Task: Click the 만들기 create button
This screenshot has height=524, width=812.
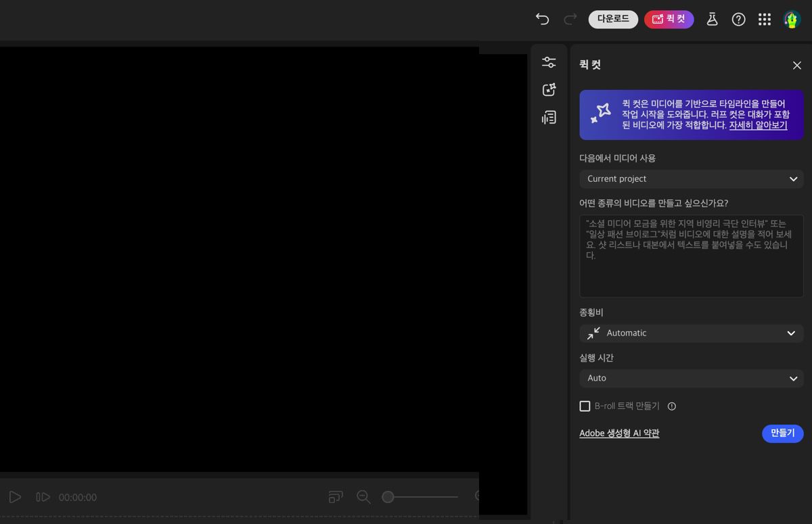Action: (x=782, y=433)
